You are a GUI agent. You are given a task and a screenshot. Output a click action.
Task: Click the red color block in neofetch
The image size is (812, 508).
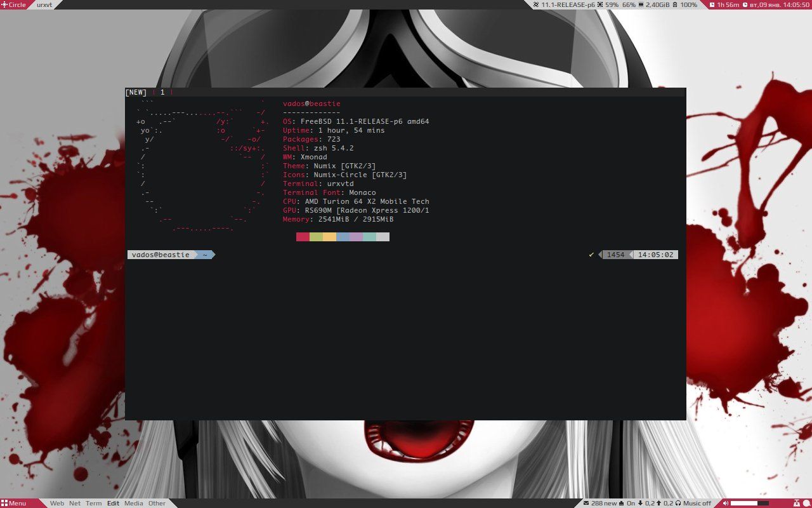[x=303, y=237]
